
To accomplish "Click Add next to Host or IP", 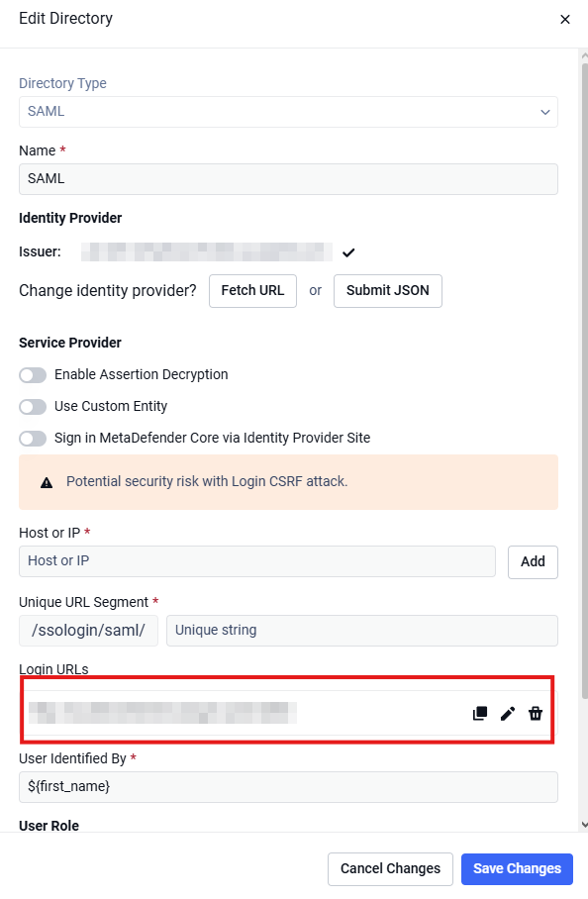I will click(533, 562).
